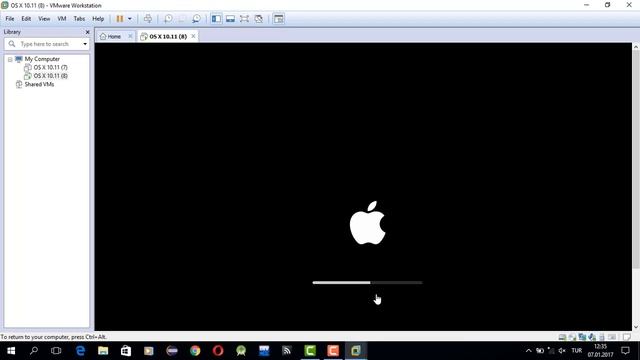Open the Help menu
The image size is (640, 360).
pyautogui.click(x=98, y=19)
